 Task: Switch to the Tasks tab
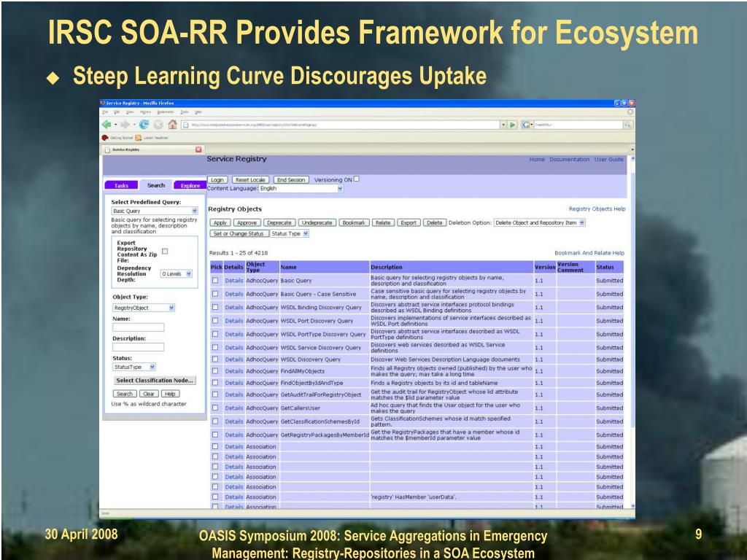(x=121, y=185)
